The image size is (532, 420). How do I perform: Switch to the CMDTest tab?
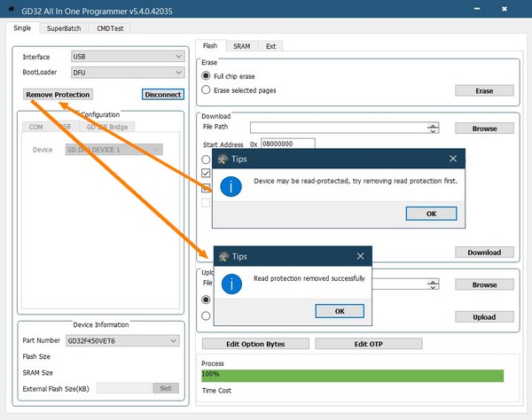pos(110,28)
